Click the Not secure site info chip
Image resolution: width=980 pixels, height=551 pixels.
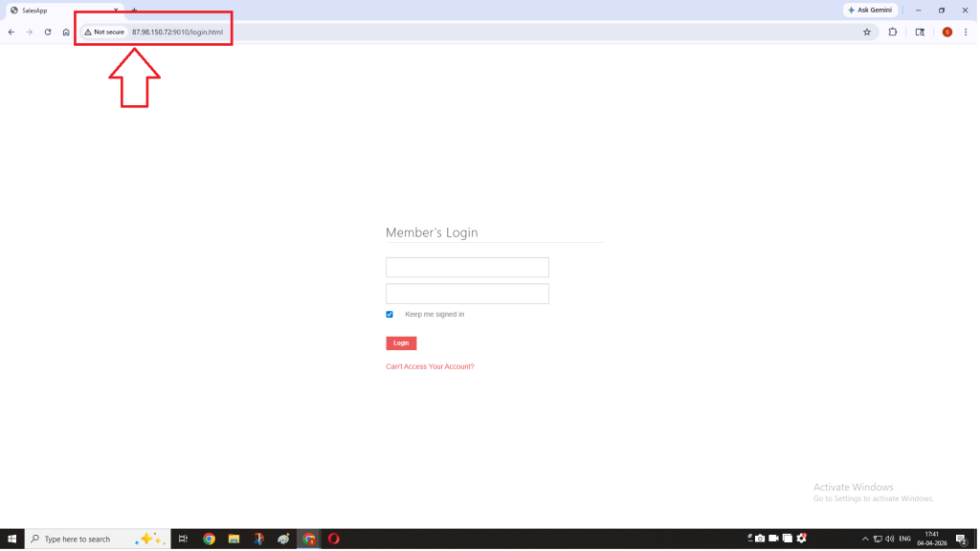(x=104, y=32)
